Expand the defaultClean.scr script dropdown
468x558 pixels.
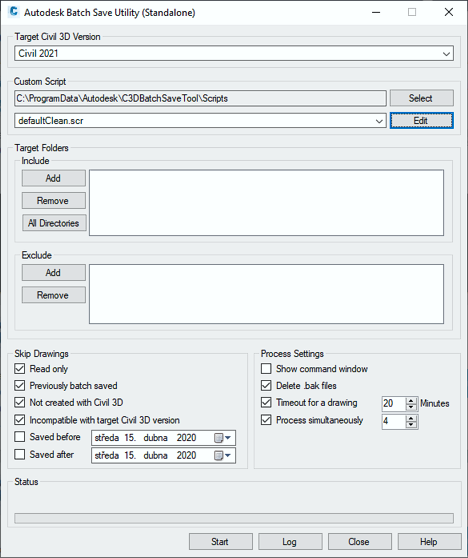[379, 121]
